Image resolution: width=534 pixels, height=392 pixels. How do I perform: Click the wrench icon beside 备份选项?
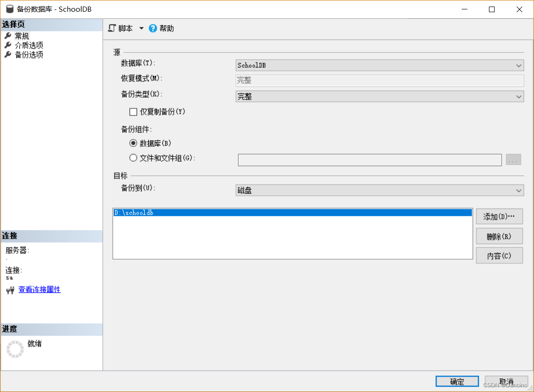[x=8, y=54]
